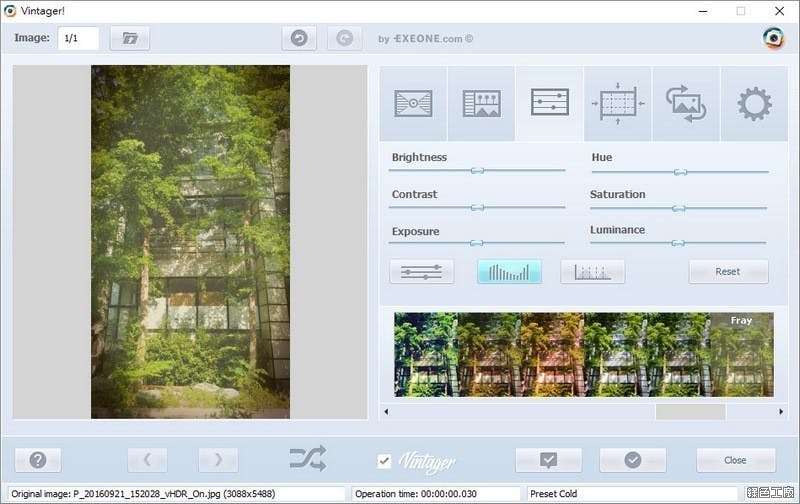Adjust the Exposure slider handle

pos(477,243)
